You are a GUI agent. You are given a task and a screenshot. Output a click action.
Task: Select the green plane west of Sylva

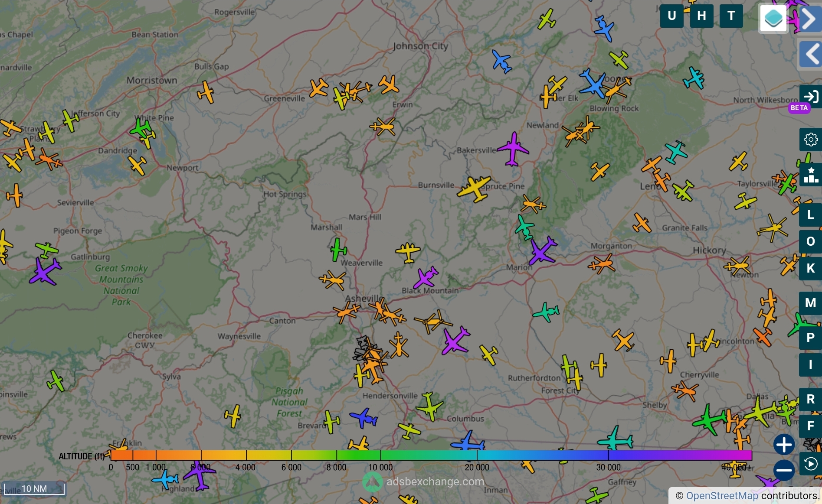(x=56, y=381)
